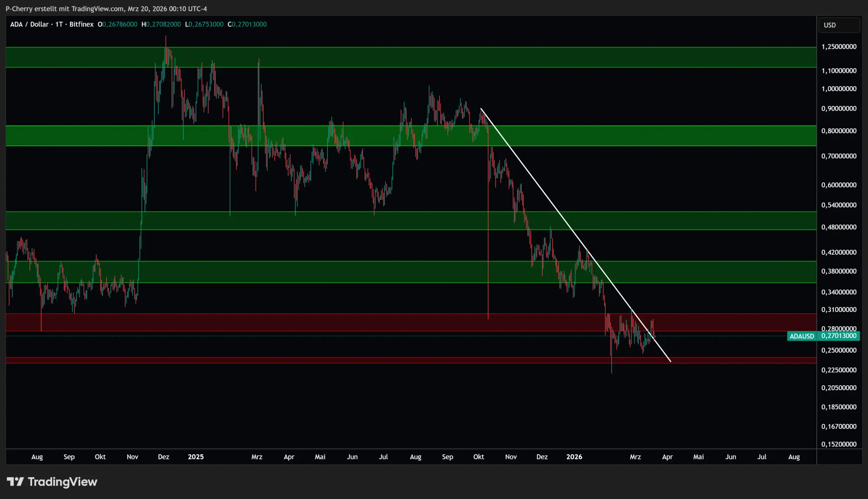Click the 2025 label on time axis
This screenshot has width=868, height=499.
(x=196, y=457)
